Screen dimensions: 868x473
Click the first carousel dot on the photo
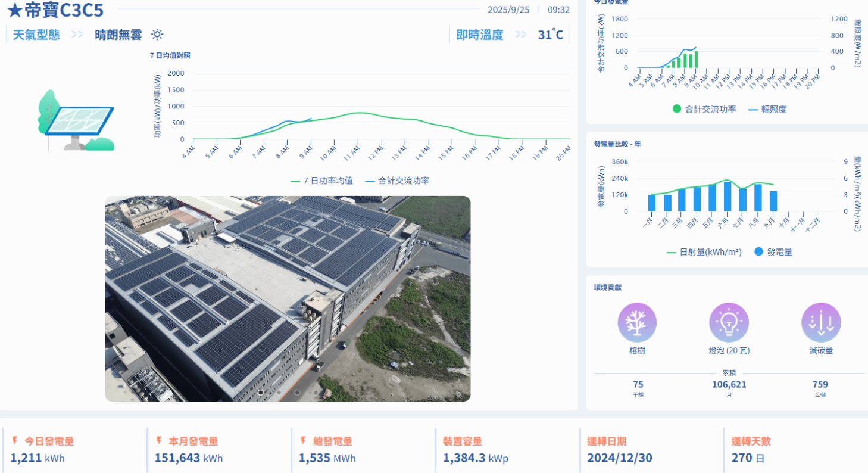pyautogui.click(x=261, y=392)
